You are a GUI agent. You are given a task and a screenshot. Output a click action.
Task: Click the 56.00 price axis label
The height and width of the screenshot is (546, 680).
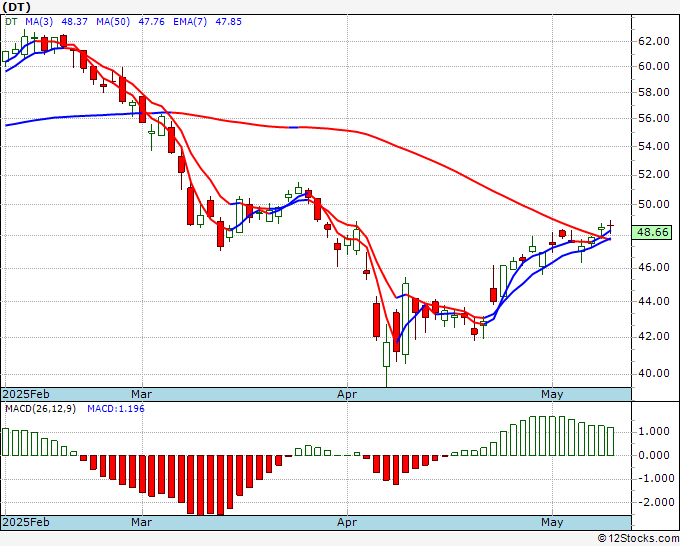tap(654, 118)
